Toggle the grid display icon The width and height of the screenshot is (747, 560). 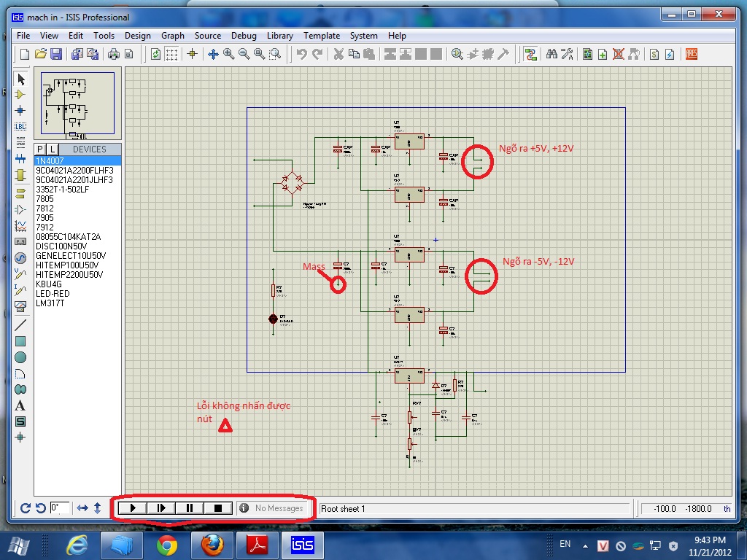pos(171,54)
